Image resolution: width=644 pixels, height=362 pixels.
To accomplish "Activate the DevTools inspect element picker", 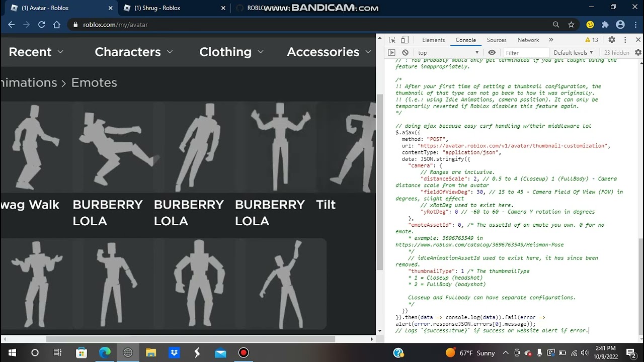I will [392, 40].
